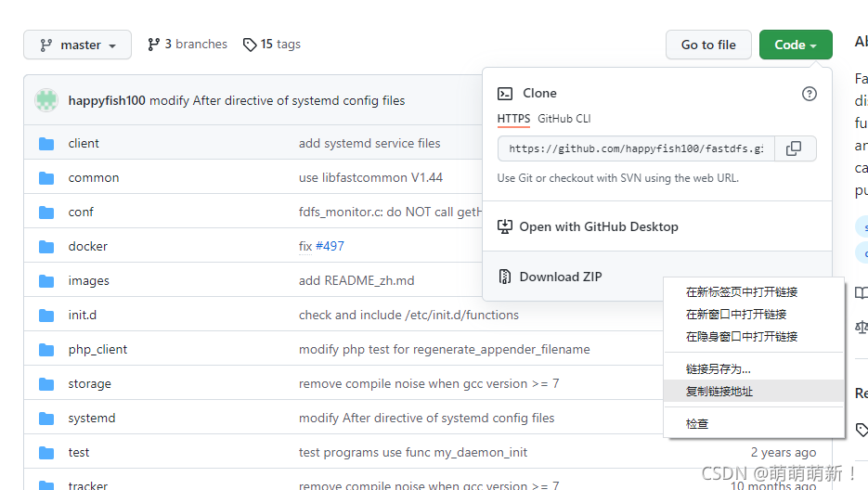Open the conf folder
This screenshot has width=868, height=490.
coord(81,213)
